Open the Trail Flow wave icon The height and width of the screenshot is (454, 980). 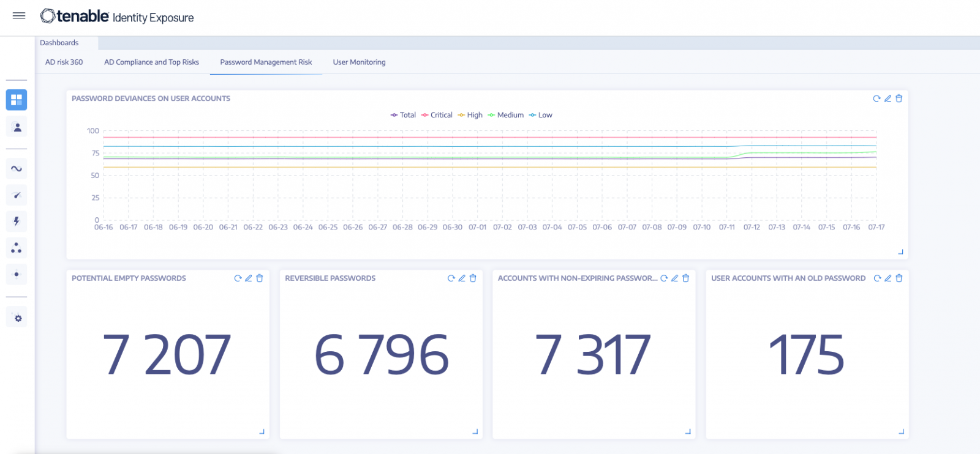pyautogui.click(x=17, y=169)
